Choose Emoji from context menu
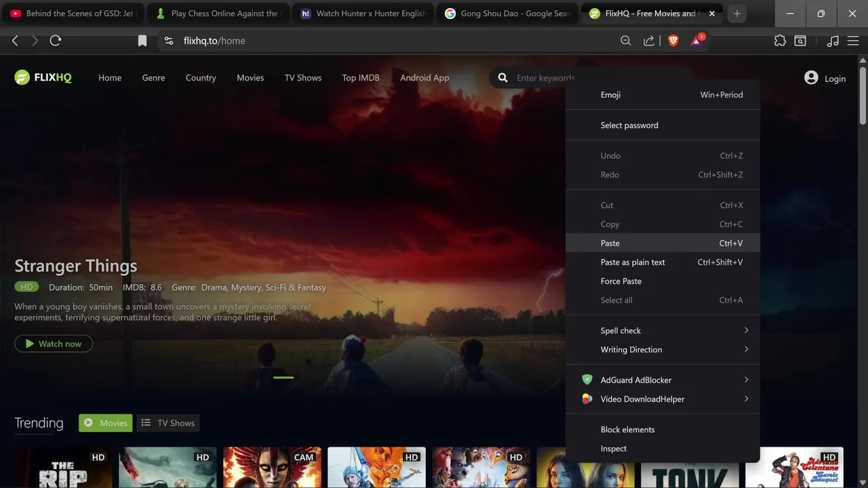Image resolution: width=868 pixels, height=488 pixels. click(663, 95)
